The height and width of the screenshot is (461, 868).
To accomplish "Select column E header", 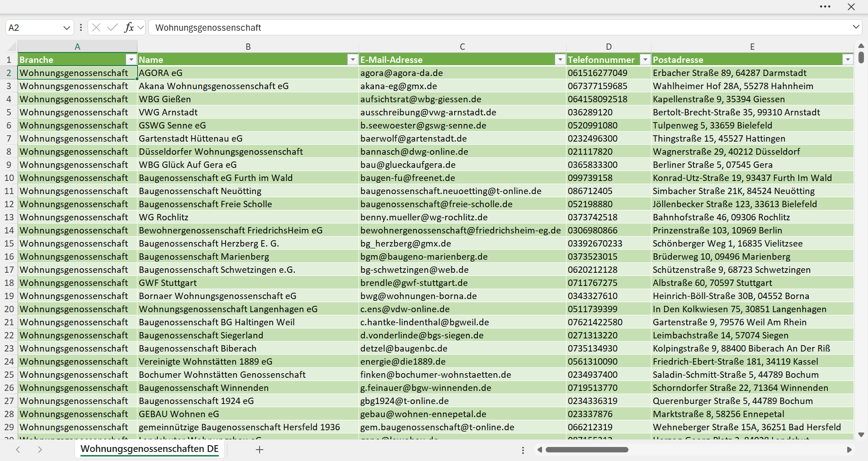I will 752,47.
